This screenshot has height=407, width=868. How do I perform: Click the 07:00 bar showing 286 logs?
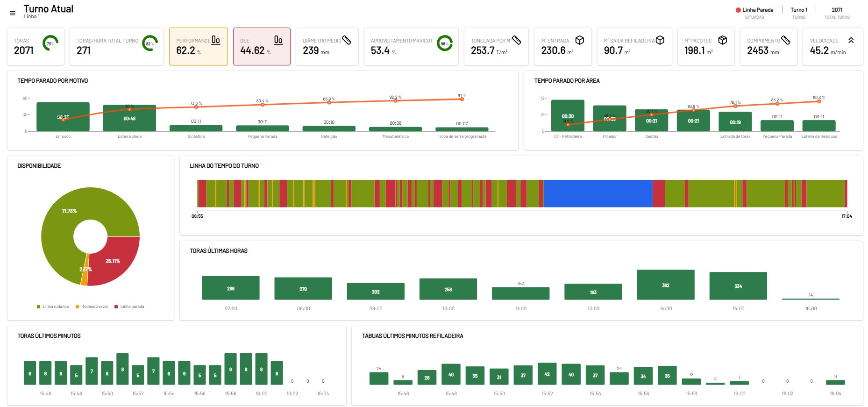(x=231, y=288)
